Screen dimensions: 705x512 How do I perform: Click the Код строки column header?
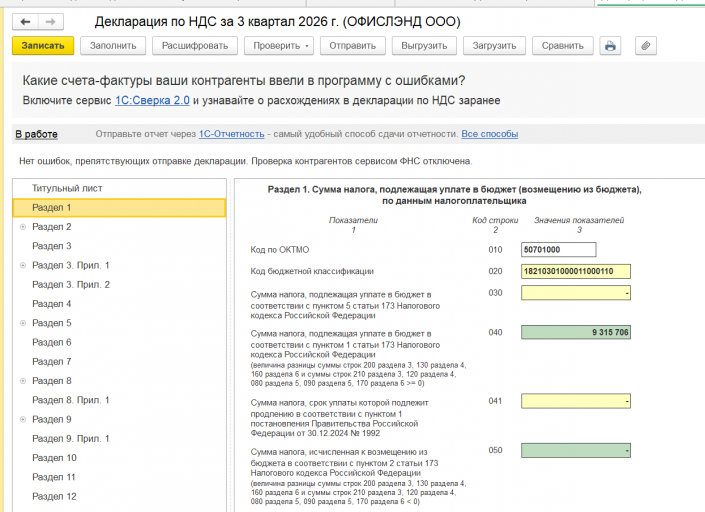[x=495, y=220]
